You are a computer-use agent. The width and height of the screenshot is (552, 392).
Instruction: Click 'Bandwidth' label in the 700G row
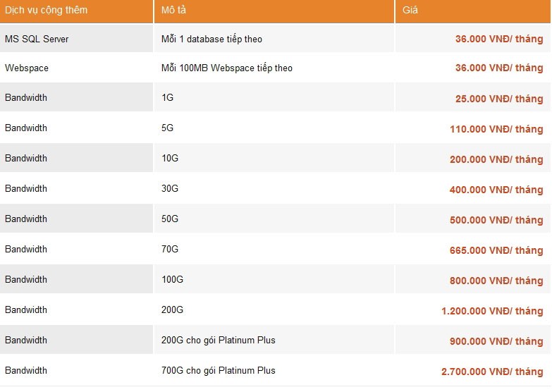[x=26, y=370]
